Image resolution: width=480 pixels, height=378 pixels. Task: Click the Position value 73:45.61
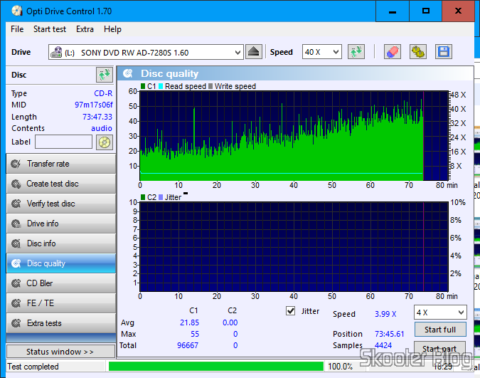coord(389,334)
